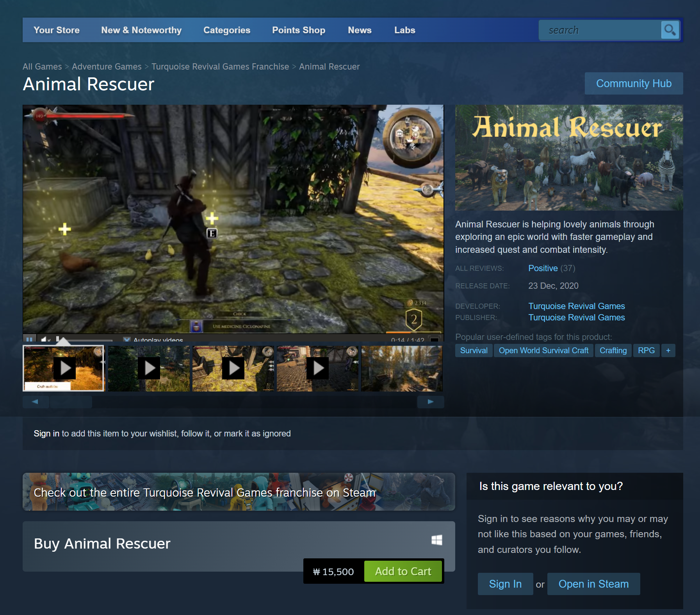
Task: Open the Your Store menu
Action: [x=57, y=30]
